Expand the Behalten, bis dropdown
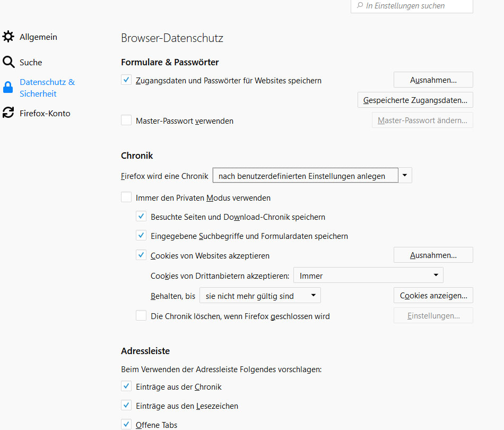 pyautogui.click(x=260, y=296)
